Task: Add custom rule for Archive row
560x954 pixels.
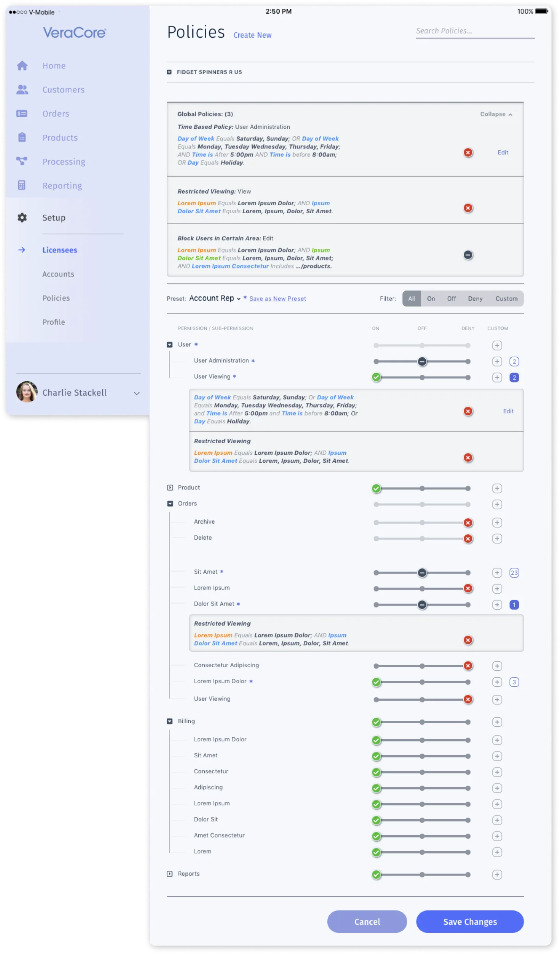Action: coord(497,522)
